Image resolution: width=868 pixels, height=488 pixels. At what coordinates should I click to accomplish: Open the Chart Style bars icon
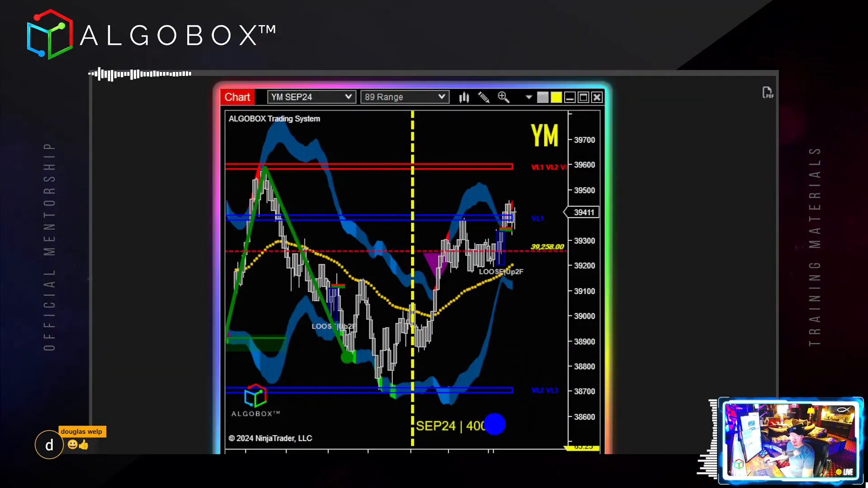464,97
